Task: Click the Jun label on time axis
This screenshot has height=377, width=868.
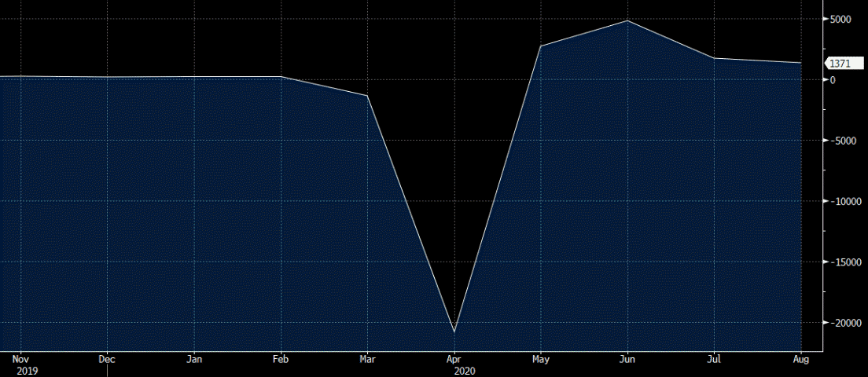Action: pyautogui.click(x=627, y=360)
